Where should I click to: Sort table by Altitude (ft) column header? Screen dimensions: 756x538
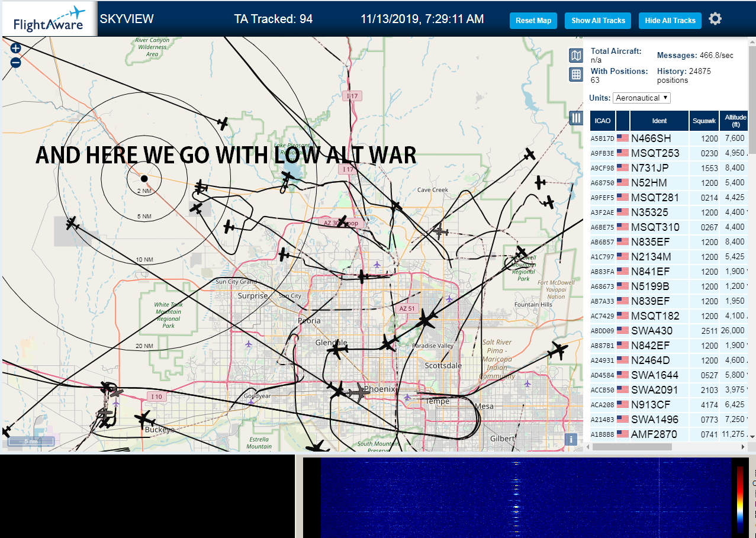735,121
